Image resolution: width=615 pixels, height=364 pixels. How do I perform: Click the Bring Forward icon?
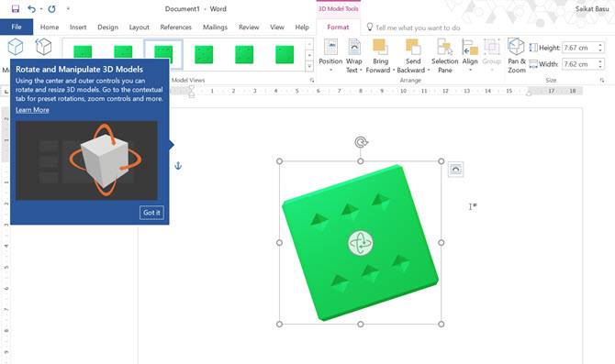click(380, 48)
